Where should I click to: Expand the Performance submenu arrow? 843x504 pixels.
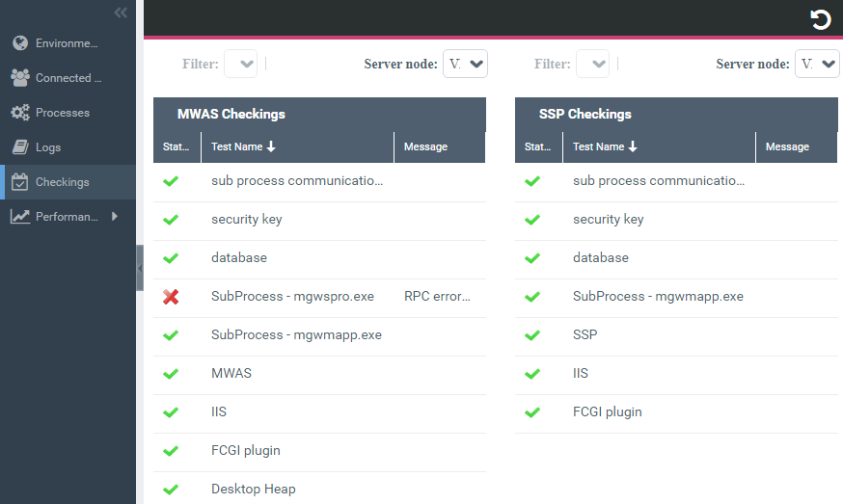[x=115, y=217]
